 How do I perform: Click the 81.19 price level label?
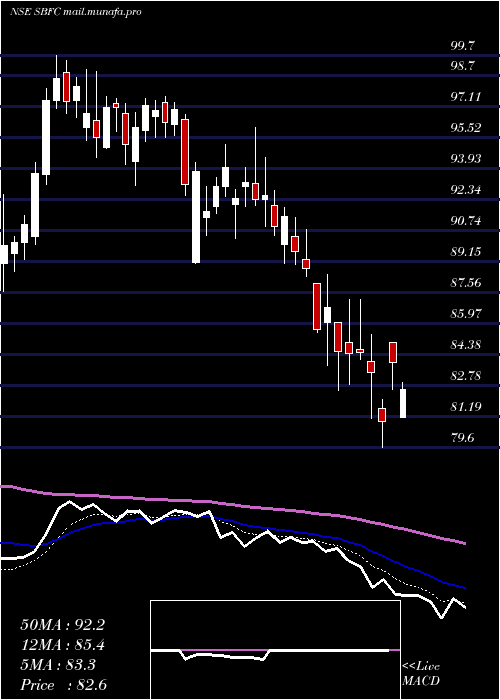point(466,407)
